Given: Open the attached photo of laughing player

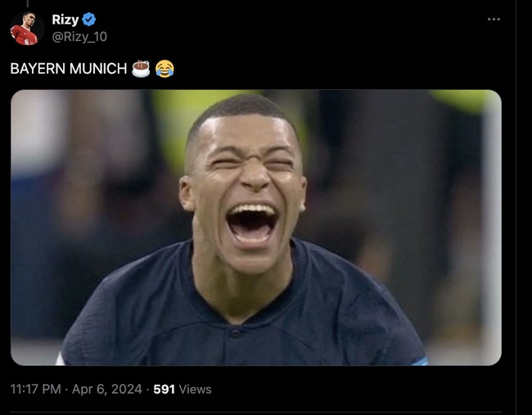Looking at the screenshot, I should (255, 227).
